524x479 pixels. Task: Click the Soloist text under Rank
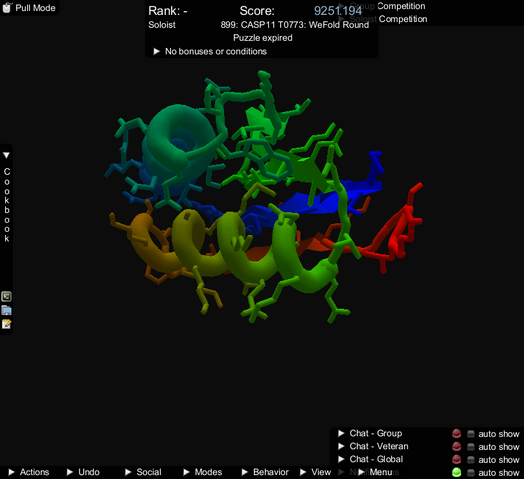coord(162,25)
